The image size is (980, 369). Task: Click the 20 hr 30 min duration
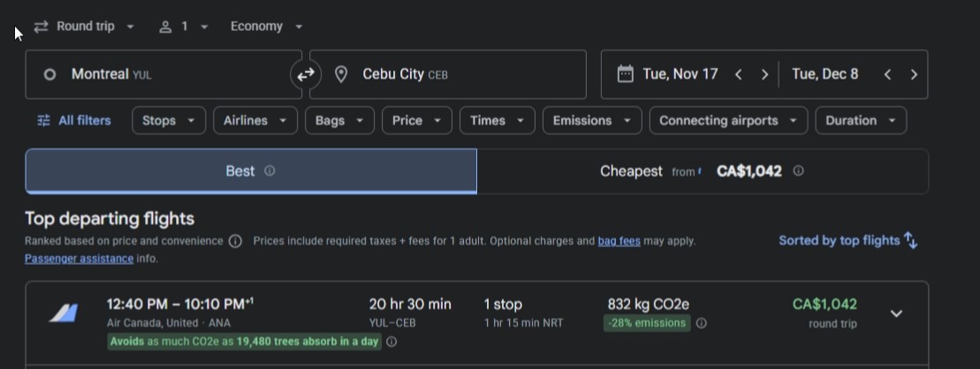[x=410, y=304]
